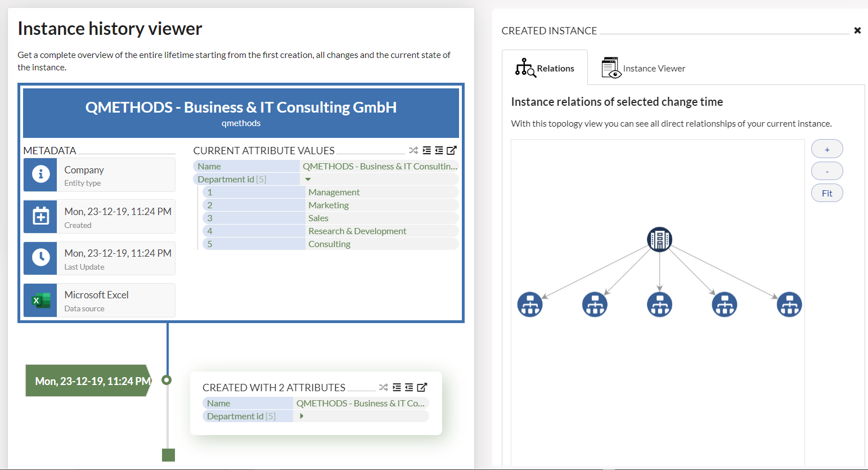Image resolution: width=868 pixels, height=470 pixels.
Task: Click the Sales department value
Action: (x=318, y=218)
